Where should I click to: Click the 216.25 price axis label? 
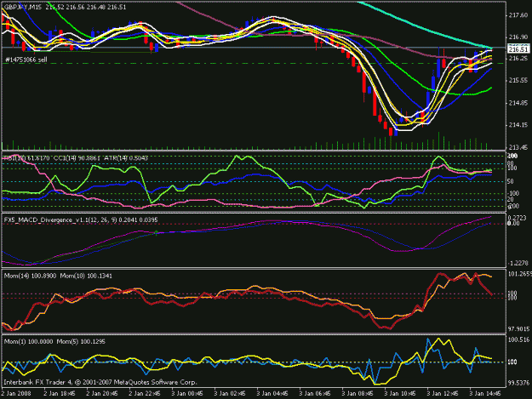tap(518, 59)
